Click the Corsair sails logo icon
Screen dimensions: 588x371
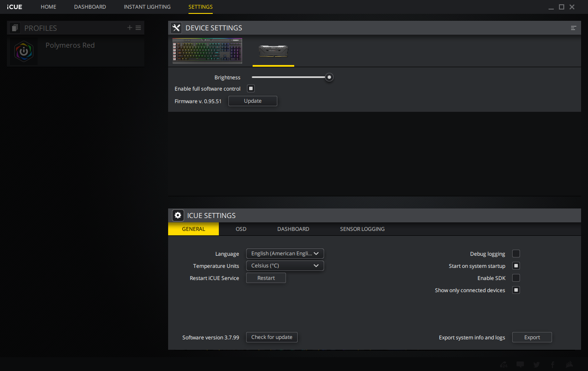pos(569,364)
